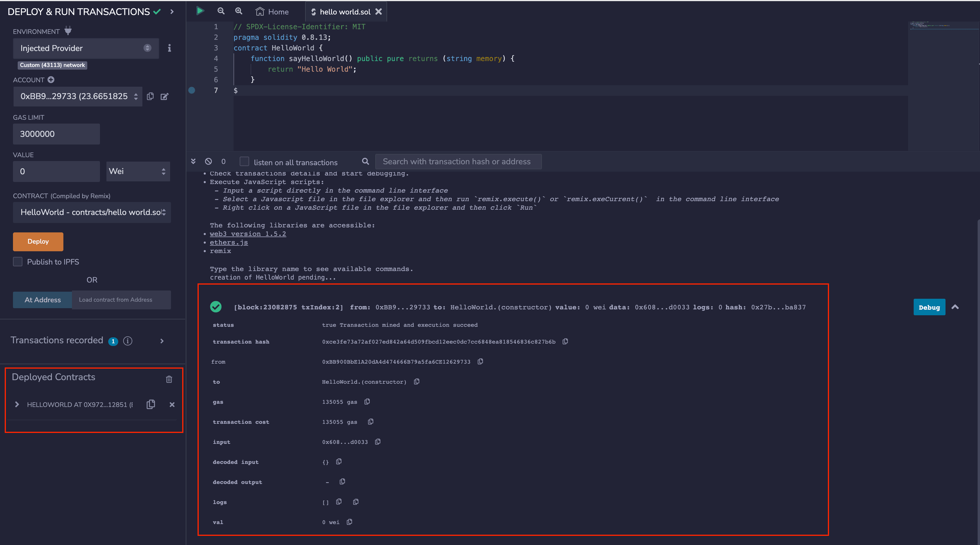The image size is (980, 545).
Task: Clear terminal with the ban icon
Action: pyautogui.click(x=208, y=161)
